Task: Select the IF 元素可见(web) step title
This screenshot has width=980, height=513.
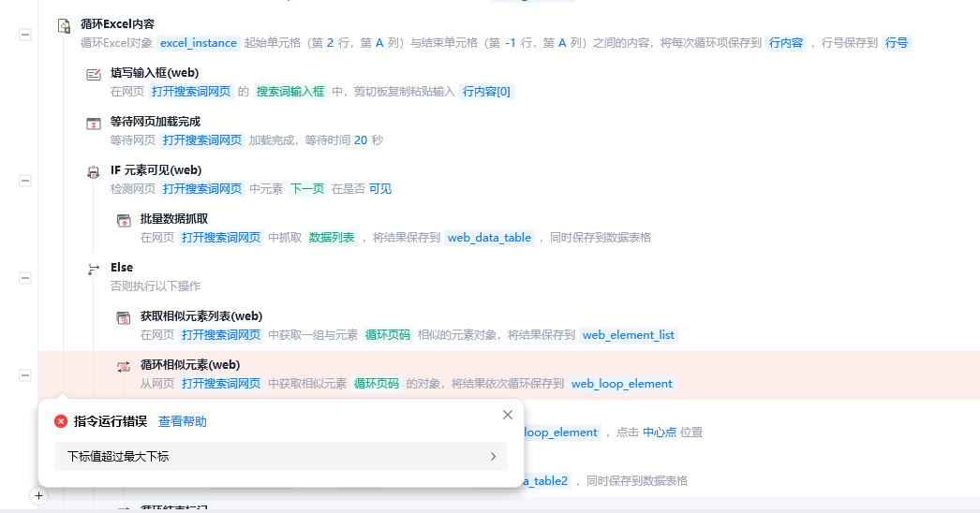Action: click(x=156, y=170)
